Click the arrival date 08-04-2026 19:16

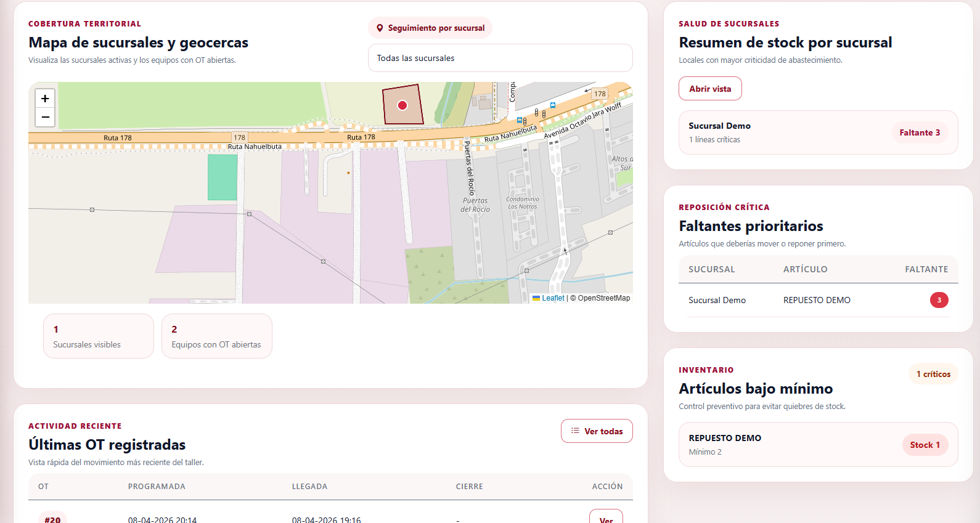tap(326, 520)
